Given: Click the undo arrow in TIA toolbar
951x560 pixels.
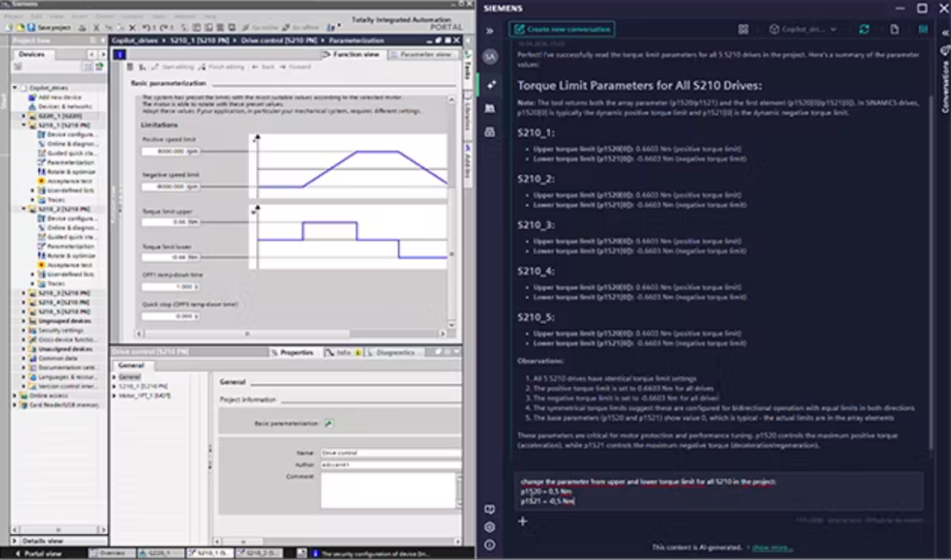Looking at the screenshot, I should click(x=147, y=27).
